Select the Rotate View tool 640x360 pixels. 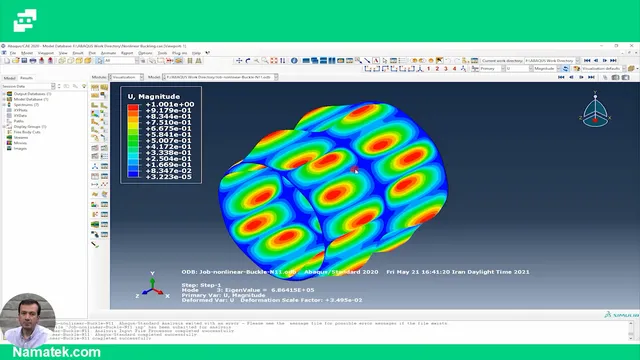pos(248,60)
